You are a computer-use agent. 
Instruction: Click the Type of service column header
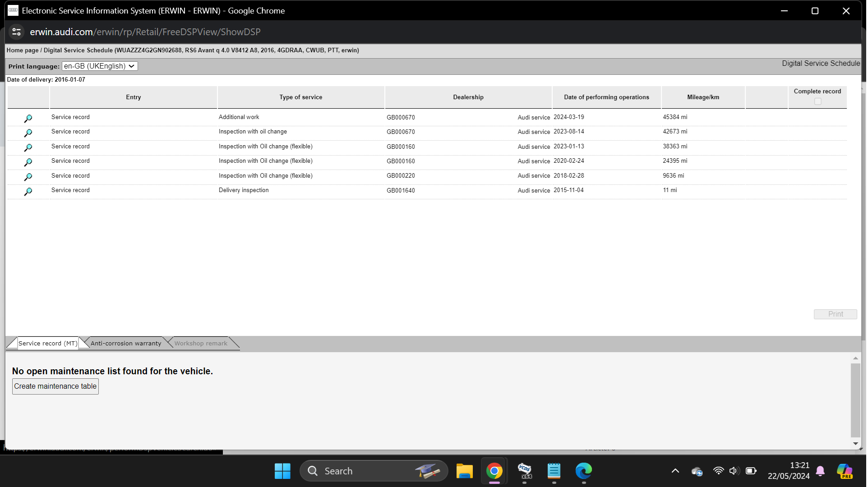pyautogui.click(x=301, y=97)
